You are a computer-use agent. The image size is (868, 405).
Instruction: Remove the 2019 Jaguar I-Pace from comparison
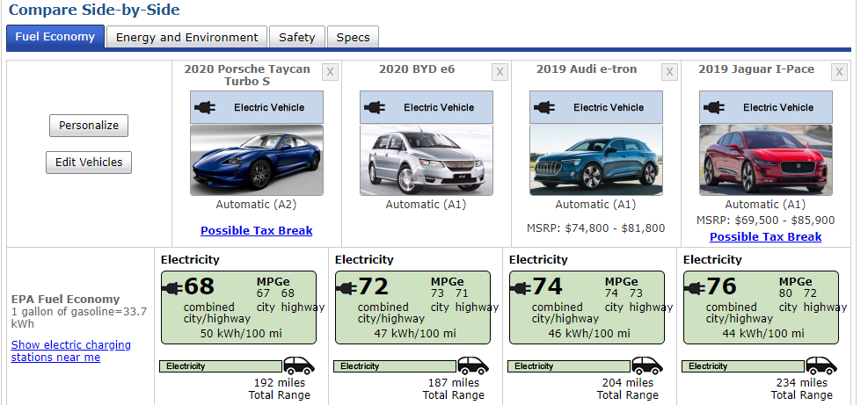839,72
